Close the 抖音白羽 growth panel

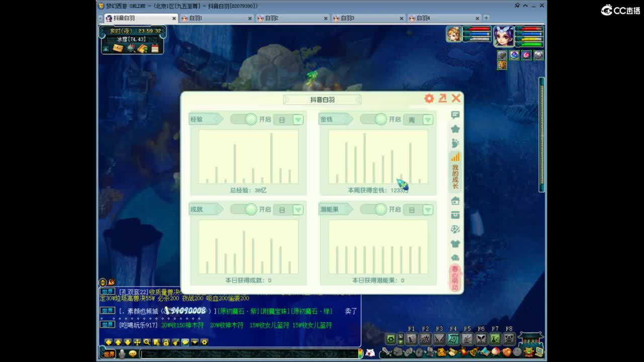[456, 99]
